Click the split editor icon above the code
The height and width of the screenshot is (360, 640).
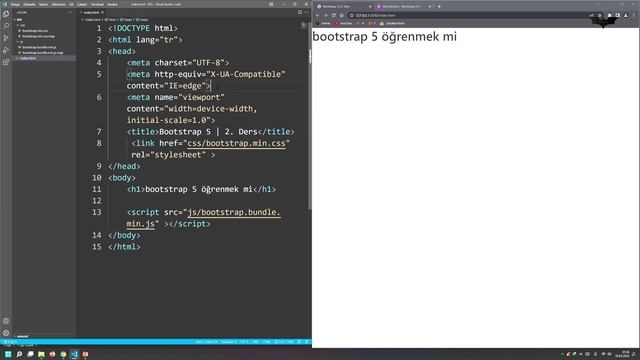(x=300, y=12)
